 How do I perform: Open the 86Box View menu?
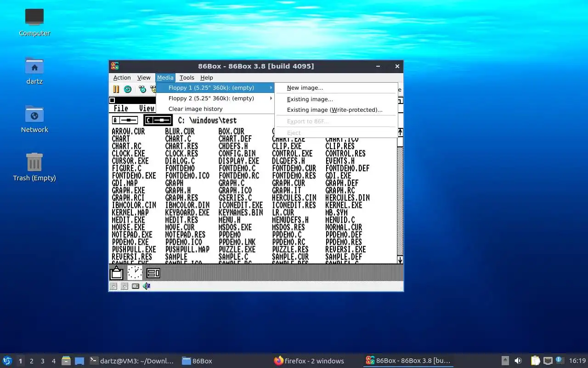pyautogui.click(x=144, y=77)
